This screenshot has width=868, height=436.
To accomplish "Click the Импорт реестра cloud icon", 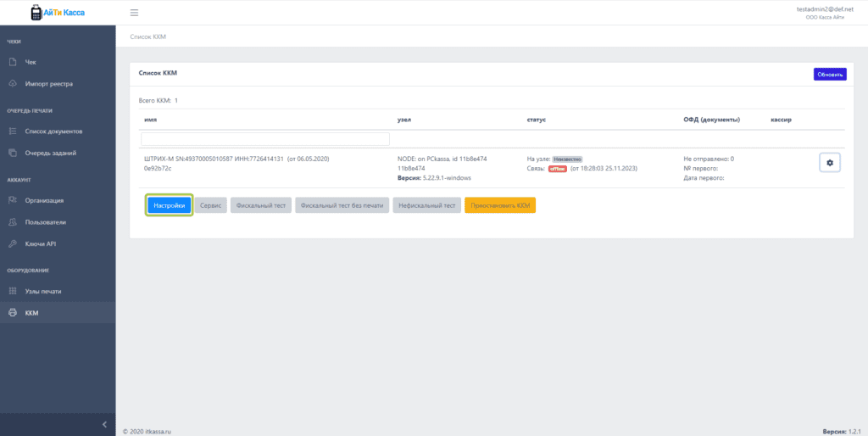I will [x=13, y=84].
